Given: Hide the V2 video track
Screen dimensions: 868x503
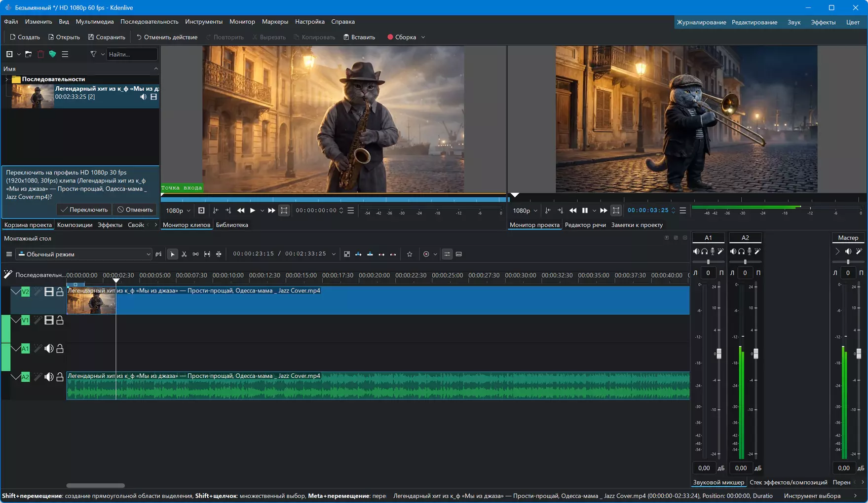Looking at the screenshot, I should pyautogui.click(x=49, y=292).
